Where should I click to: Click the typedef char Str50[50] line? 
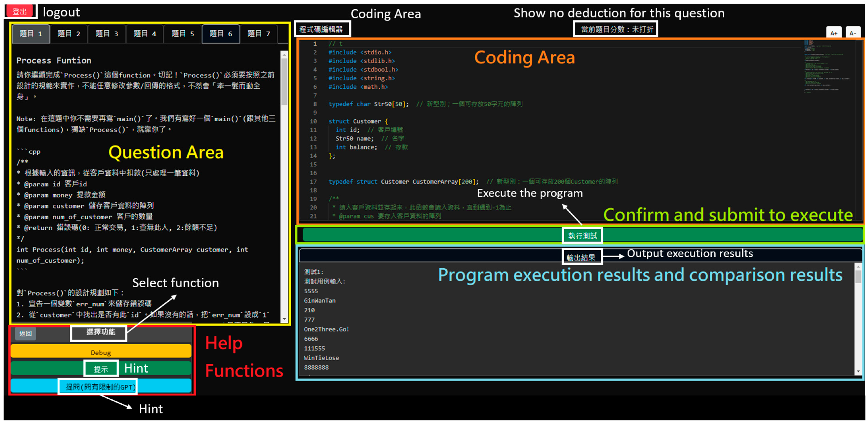[x=425, y=104]
